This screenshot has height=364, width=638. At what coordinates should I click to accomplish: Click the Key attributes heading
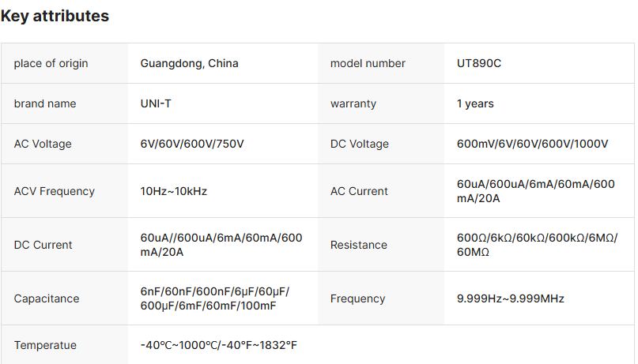pos(55,16)
